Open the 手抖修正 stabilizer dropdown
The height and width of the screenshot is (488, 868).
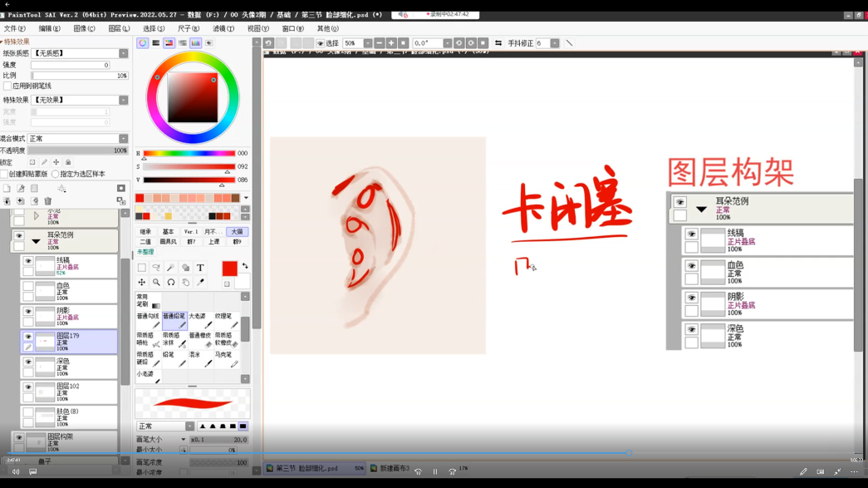[x=555, y=42]
